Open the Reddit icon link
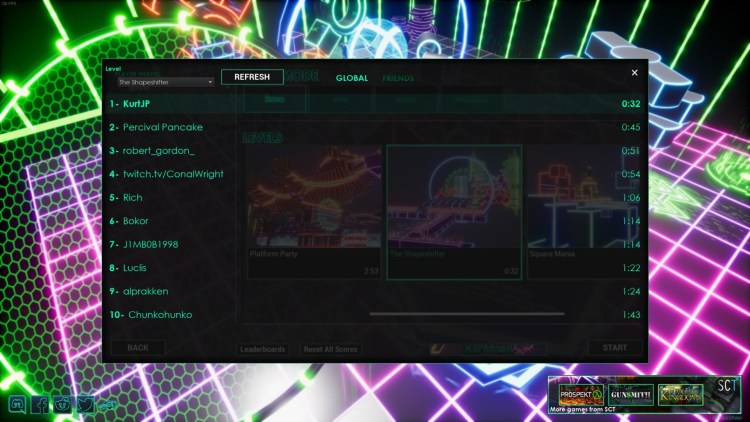The image size is (750, 422). pos(63,404)
